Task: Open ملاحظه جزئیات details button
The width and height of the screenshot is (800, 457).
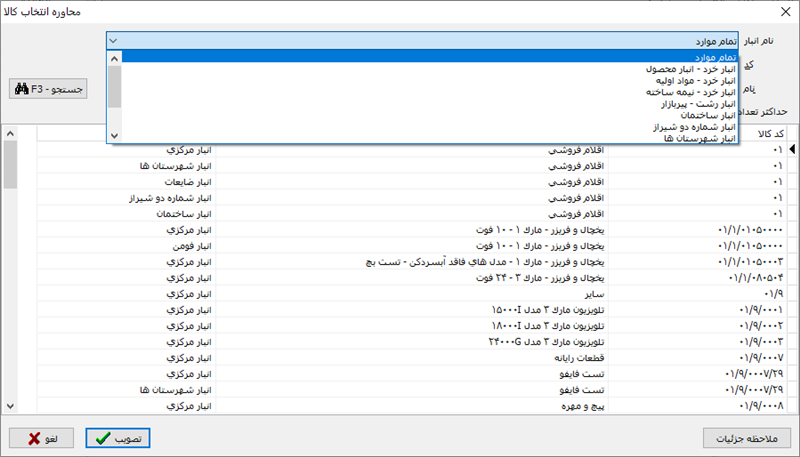Action: tap(747, 439)
